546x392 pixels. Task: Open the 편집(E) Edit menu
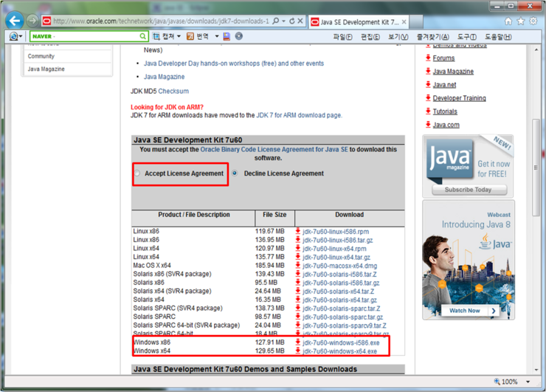point(370,37)
